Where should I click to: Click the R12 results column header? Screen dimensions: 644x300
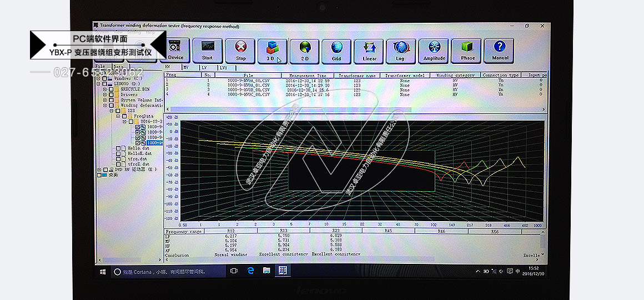click(x=232, y=231)
